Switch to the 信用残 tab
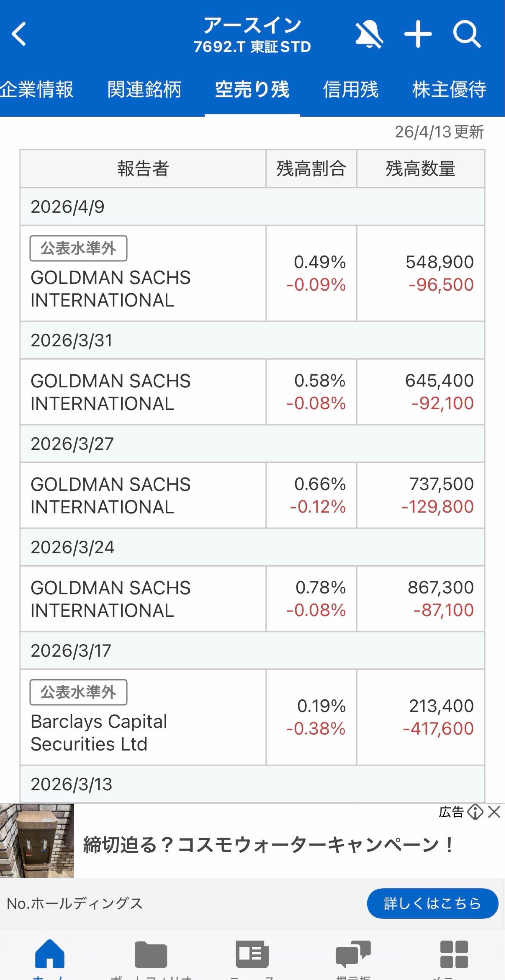This screenshot has width=505, height=980. [x=351, y=90]
